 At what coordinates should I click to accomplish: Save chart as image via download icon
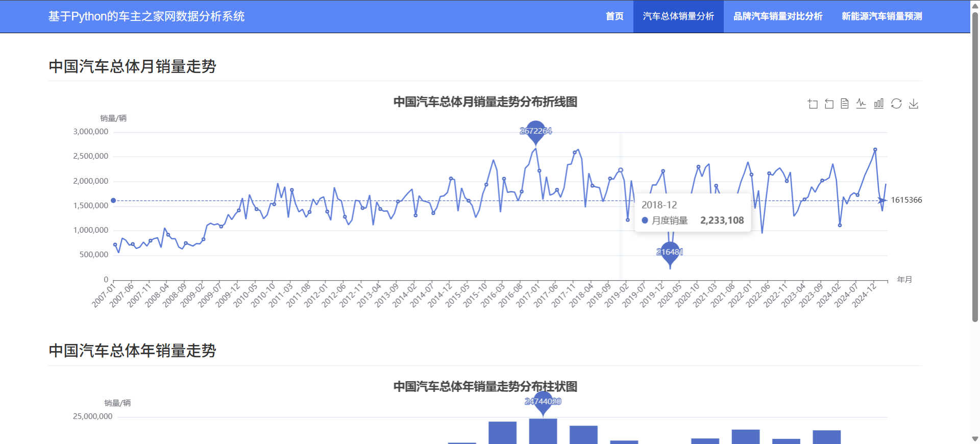[x=914, y=104]
